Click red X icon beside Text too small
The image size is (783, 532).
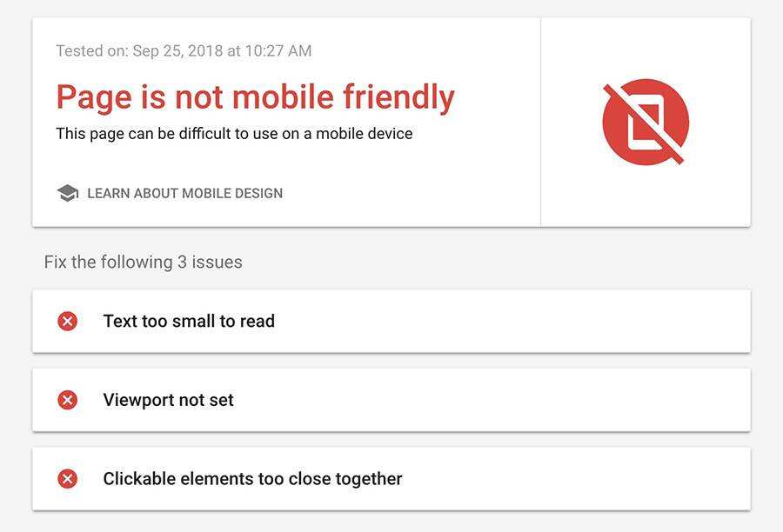coord(67,322)
